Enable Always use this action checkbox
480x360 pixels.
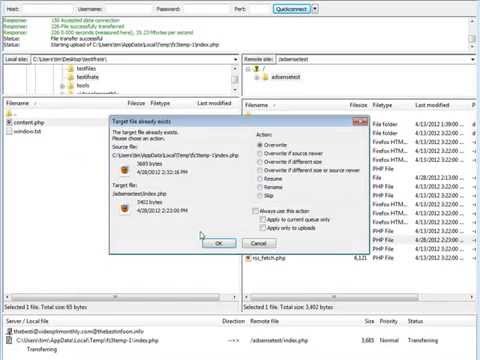click(256, 211)
